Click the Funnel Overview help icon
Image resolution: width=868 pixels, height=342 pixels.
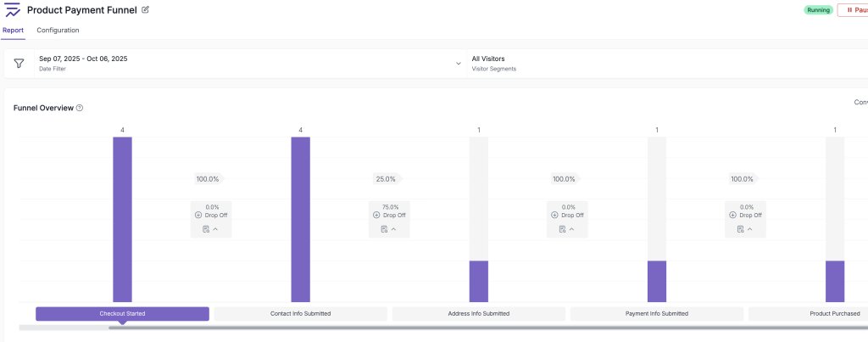coord(80,109)
